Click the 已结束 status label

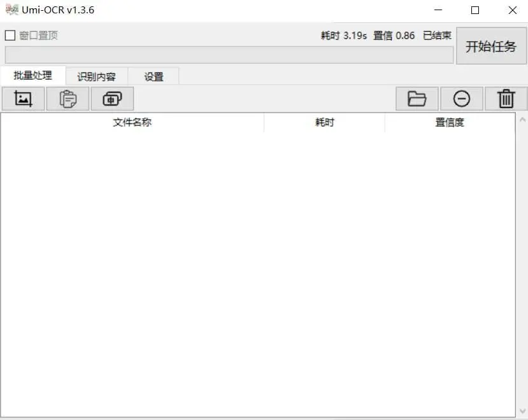437,36
